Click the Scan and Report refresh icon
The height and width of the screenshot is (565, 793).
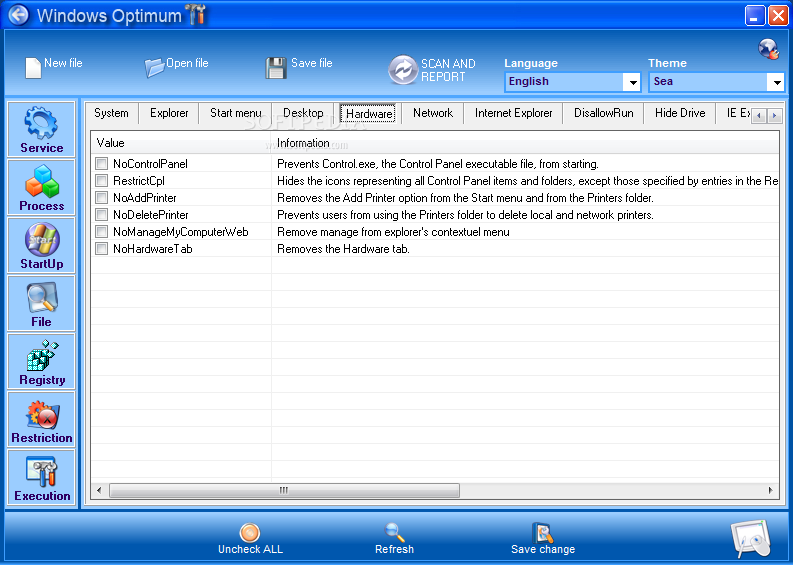403,69
